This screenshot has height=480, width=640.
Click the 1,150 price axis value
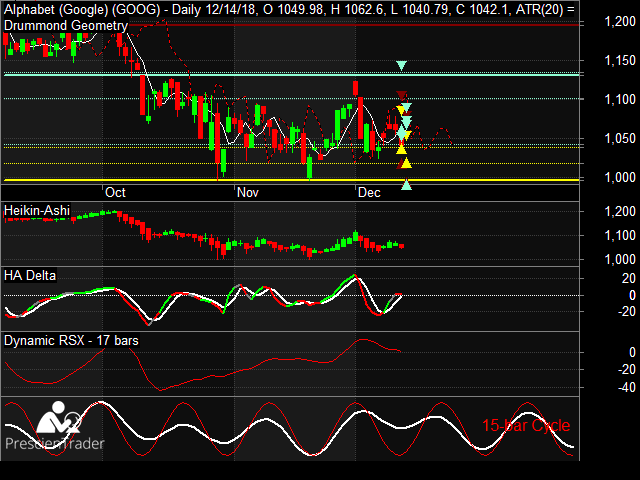tap(620, 60)
